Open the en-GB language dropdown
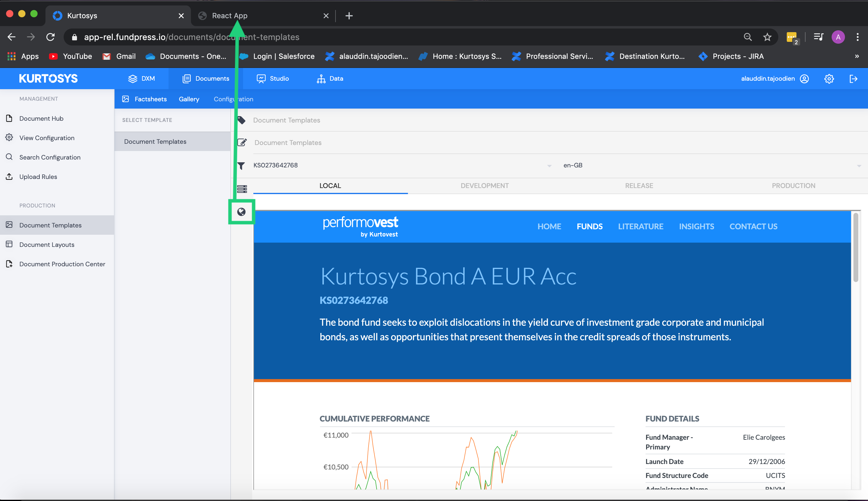The height and width of the screenshot is (501, 868). [712, 166]
